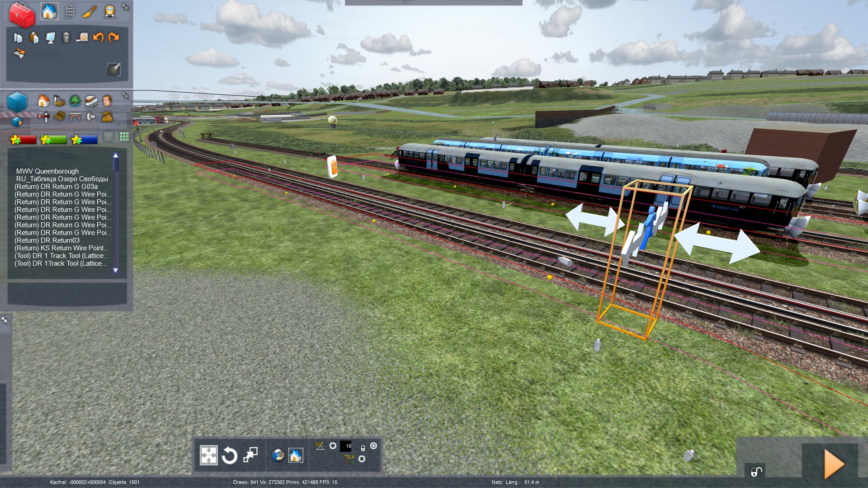Screen dimensions: 868x488
Task: Select MWV Queenborough from object list
Action: pyautogui.click(x=47, y=171)
